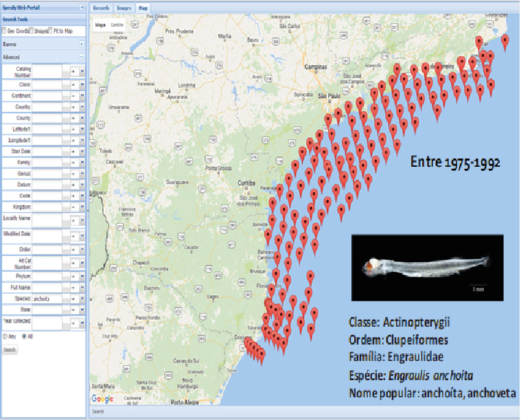Open the Longitude1 operator dropdown

pos(82,140)
